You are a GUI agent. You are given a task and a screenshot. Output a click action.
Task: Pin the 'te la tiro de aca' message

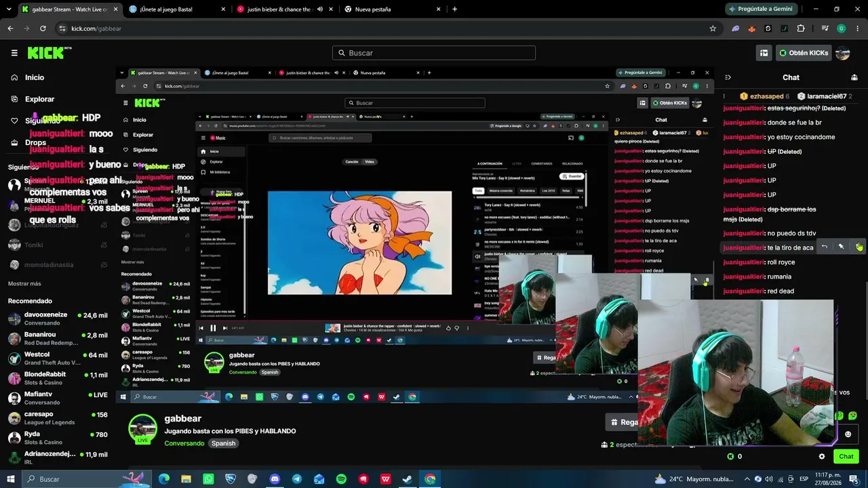click(841, 247)
